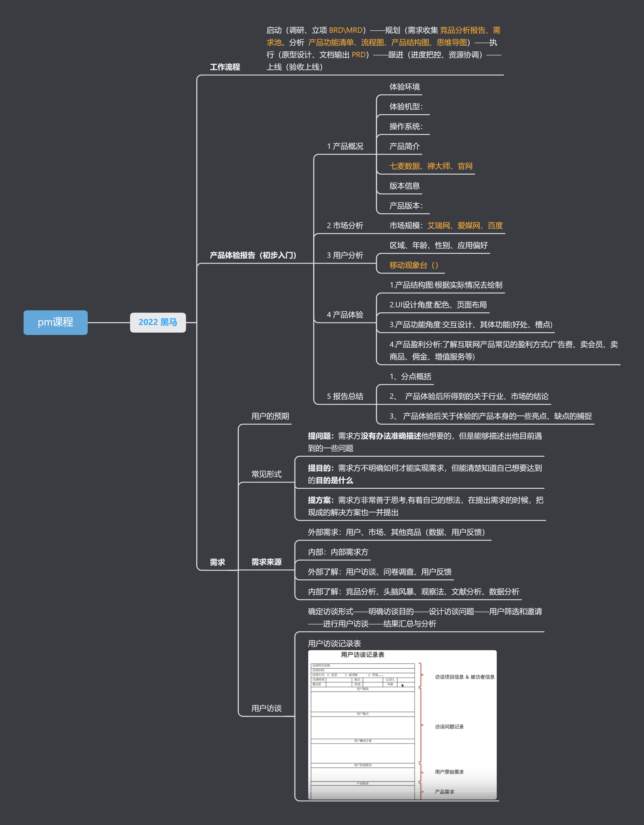Select the 3 用户分析 node

pos(345,255)
